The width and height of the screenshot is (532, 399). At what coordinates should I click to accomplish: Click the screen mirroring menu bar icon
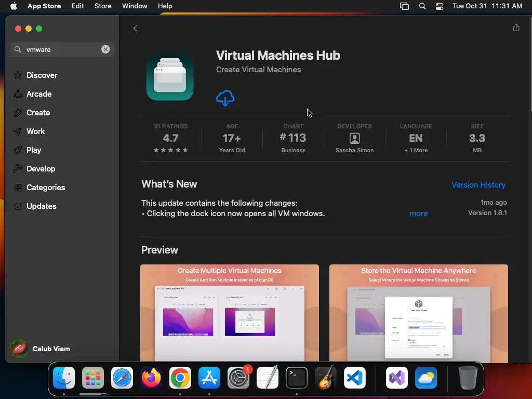point(404,6)
